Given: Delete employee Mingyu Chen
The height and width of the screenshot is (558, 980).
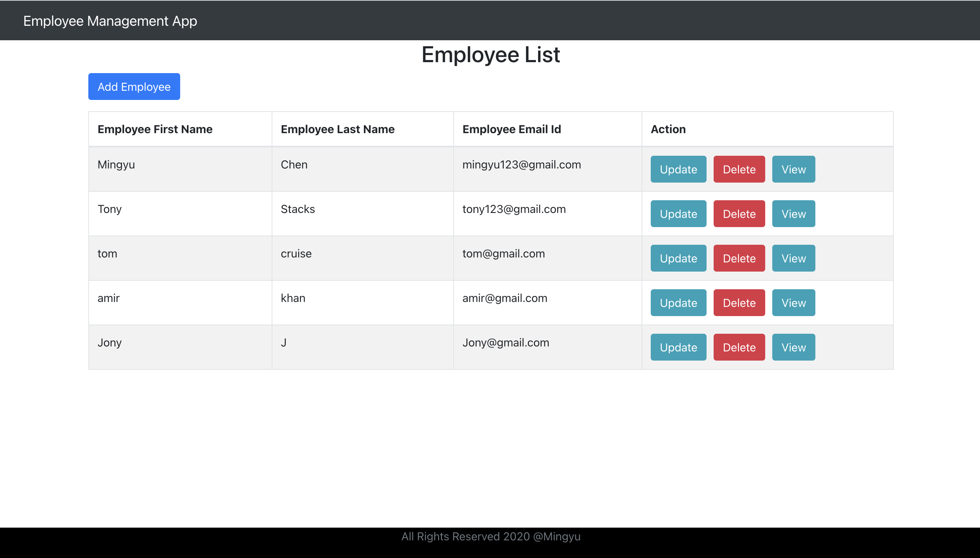Looking at the screenshot, I should click(x=739, y=169).
